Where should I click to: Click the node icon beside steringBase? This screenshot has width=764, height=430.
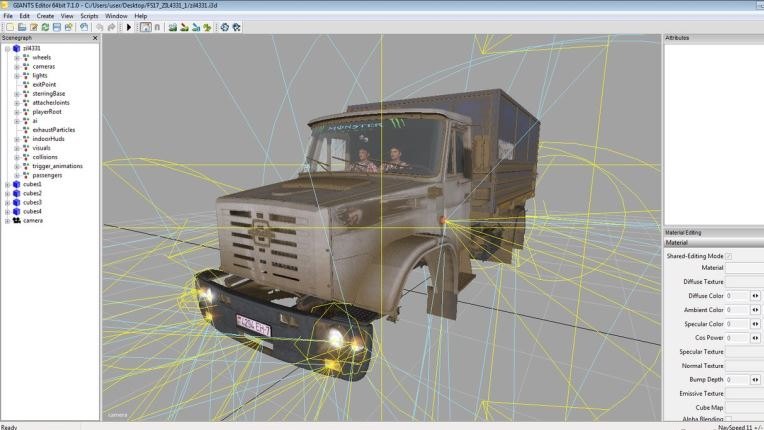(x=26, y=93)
